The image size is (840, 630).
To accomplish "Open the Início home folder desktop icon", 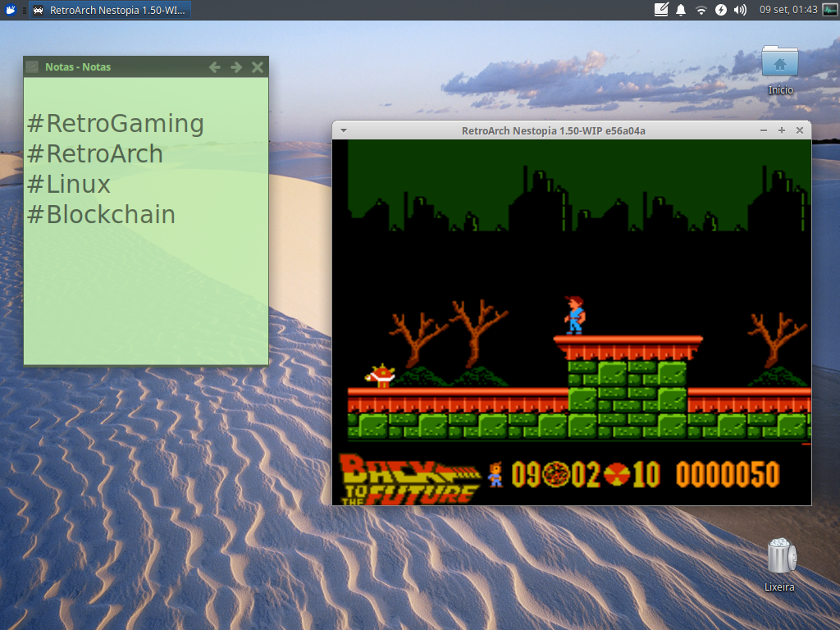I will (780, 70).
